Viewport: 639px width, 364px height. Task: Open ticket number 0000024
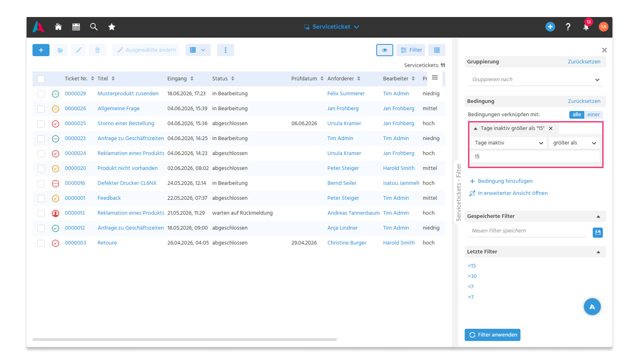pos(75,153)
